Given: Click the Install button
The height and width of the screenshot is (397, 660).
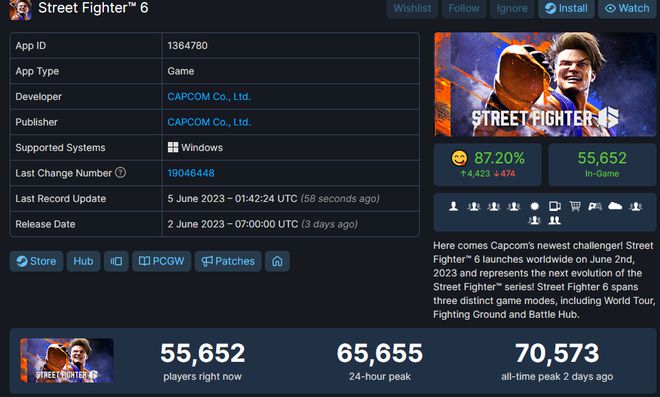Looking at the screenshot, I should click(x=566, y=8).
